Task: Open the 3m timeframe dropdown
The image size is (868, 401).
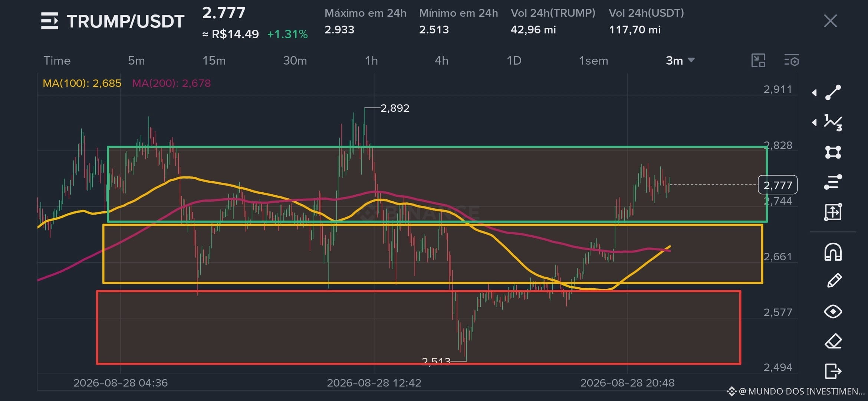Action: tap(680, 61)
